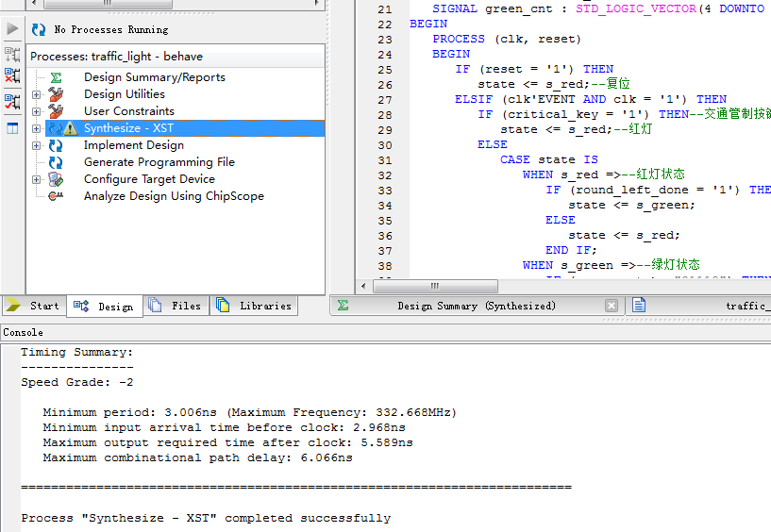
Task: Click the code editor horizontal scrollbar thumb
Action: tap(434, 286)
